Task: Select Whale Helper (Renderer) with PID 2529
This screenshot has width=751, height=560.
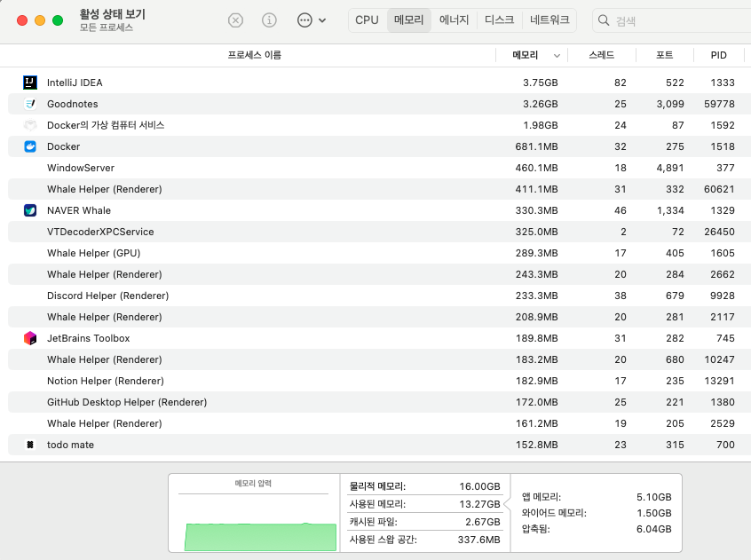Action: [105, 423]
